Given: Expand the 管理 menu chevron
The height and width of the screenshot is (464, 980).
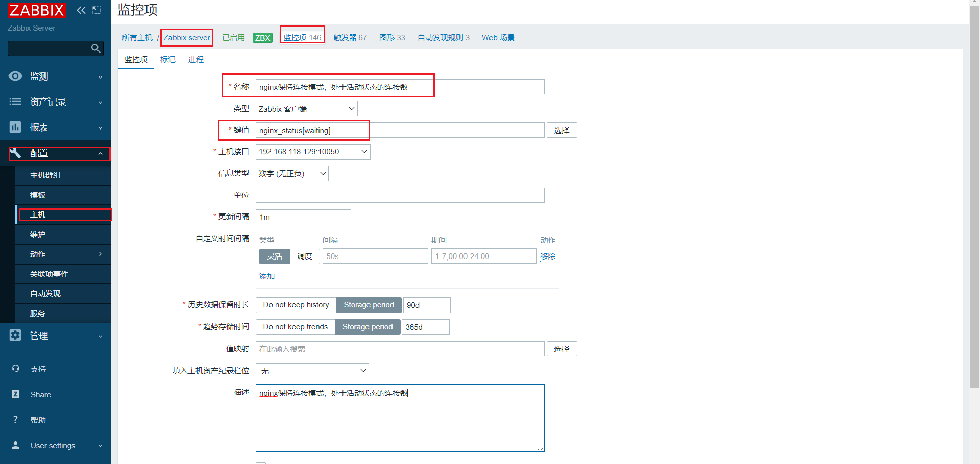Looking at the screenshot, I should [x=100, y=336].
